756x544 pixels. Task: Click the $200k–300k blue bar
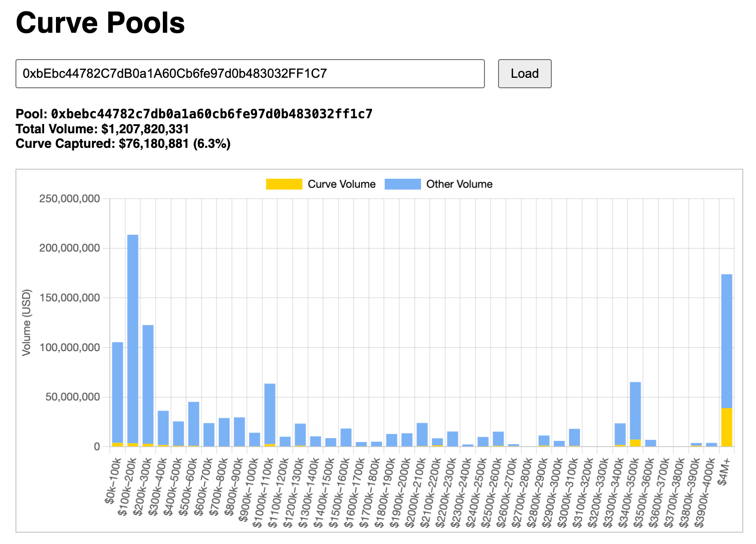click(148, 382)
